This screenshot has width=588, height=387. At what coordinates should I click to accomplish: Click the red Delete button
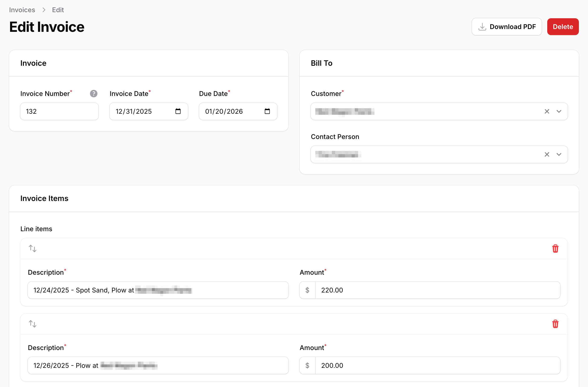point(562,27)
